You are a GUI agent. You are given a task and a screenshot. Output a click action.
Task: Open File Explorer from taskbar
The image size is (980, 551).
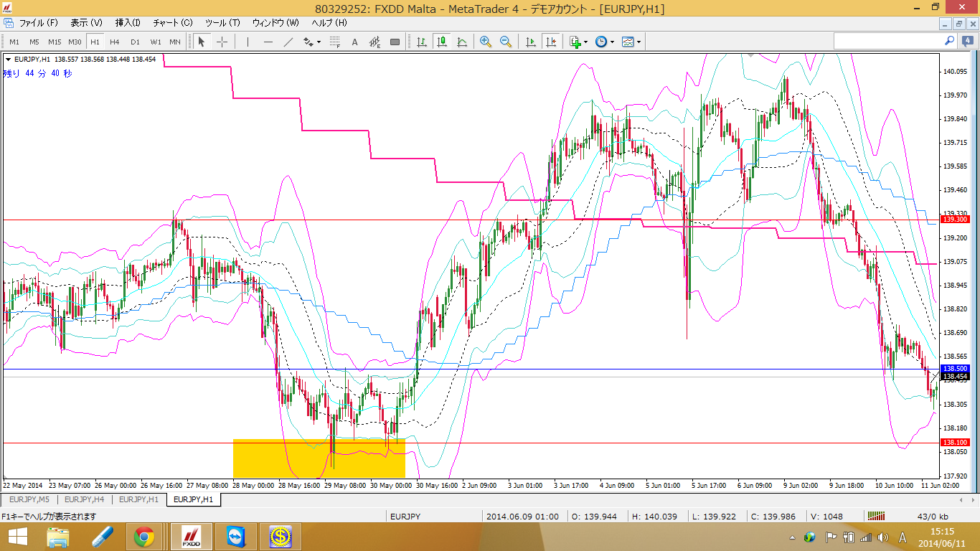[58, 537]
